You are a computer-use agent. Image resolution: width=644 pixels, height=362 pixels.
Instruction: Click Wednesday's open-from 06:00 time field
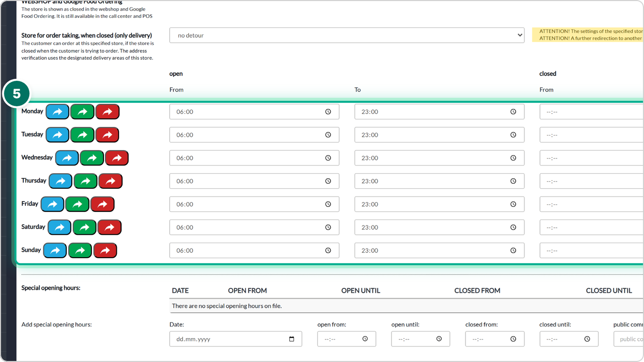click(254, 158)
